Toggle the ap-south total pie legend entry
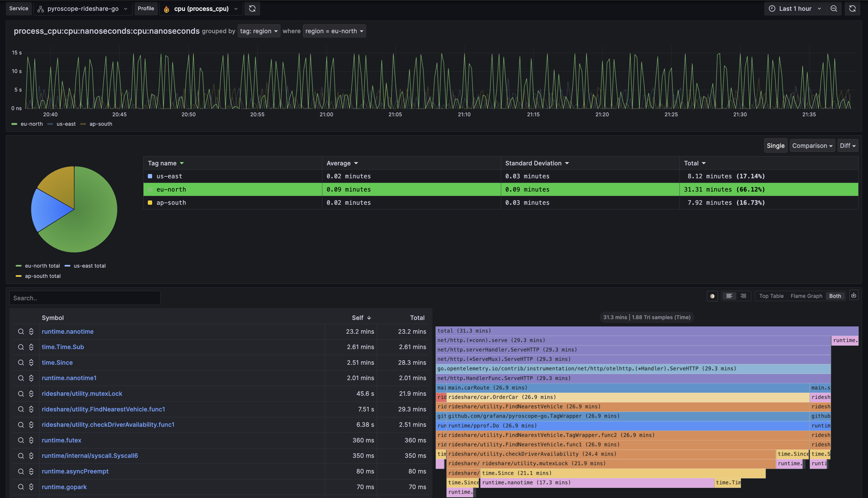The image size is (868, 498). (x=42, y=276)
